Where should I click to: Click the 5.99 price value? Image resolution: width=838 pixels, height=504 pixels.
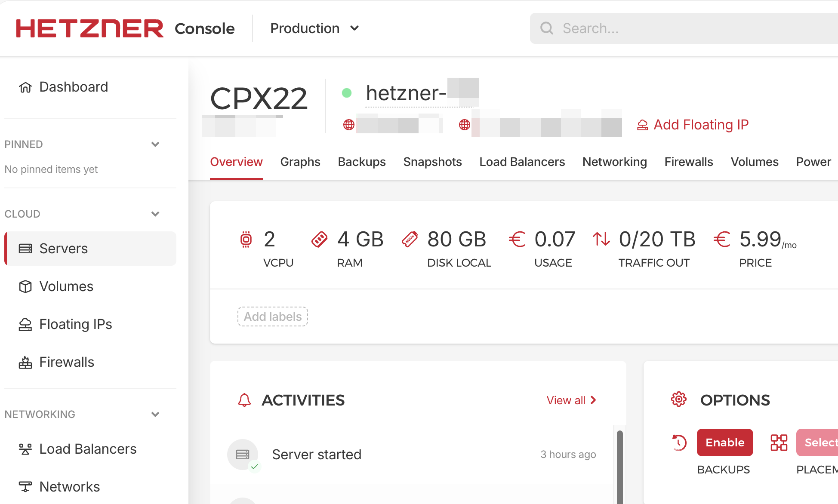[760, 239]
